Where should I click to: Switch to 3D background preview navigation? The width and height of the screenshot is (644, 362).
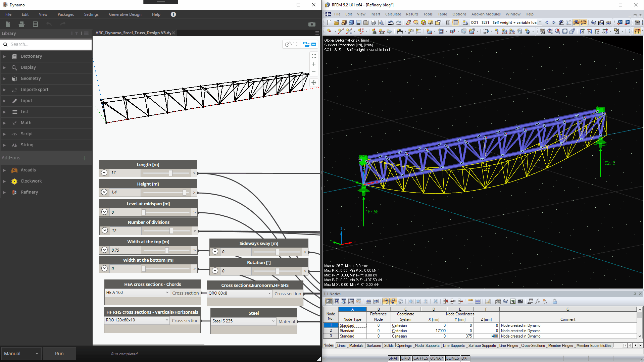(x=291, y=44)
